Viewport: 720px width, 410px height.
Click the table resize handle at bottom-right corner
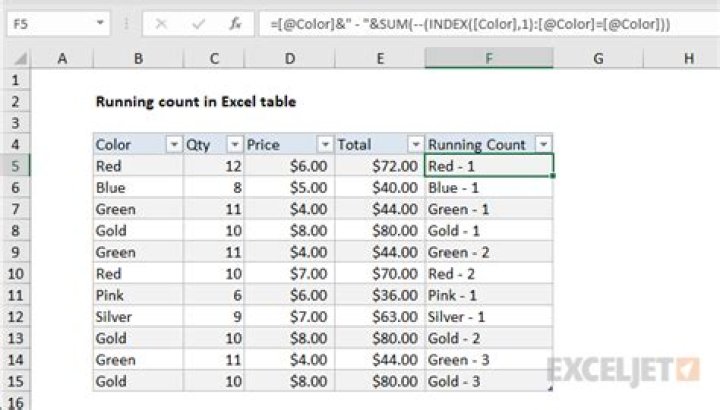tap(549, 389)
